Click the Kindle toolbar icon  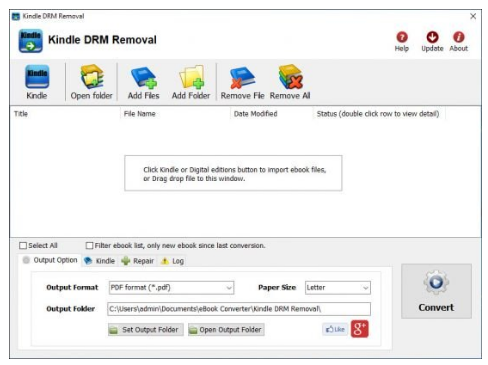37,77
